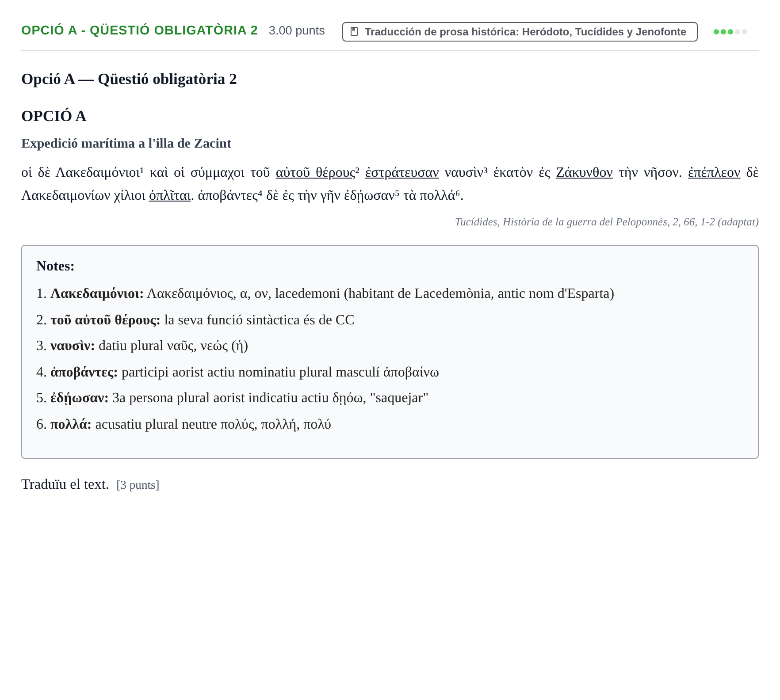This screenshot has width=780, height=700.
Task: Select note 4 about ἀποβάντες
Action: [x=237, y=372]
